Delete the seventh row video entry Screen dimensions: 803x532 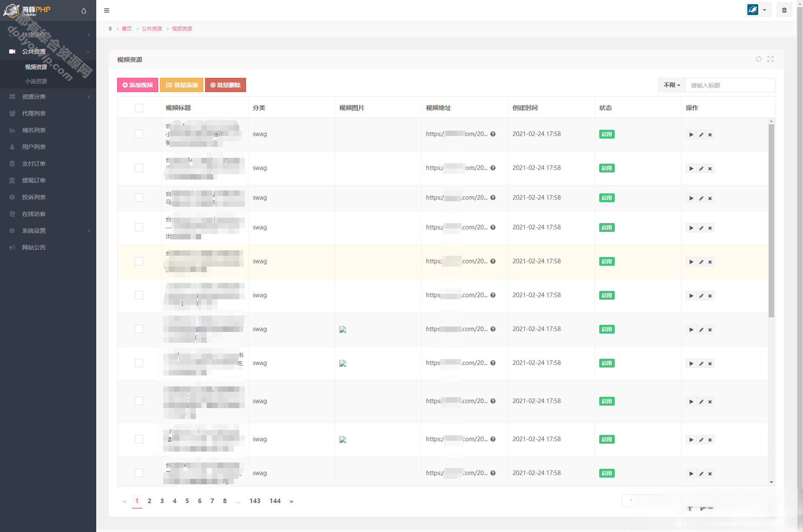coord(710,330)
